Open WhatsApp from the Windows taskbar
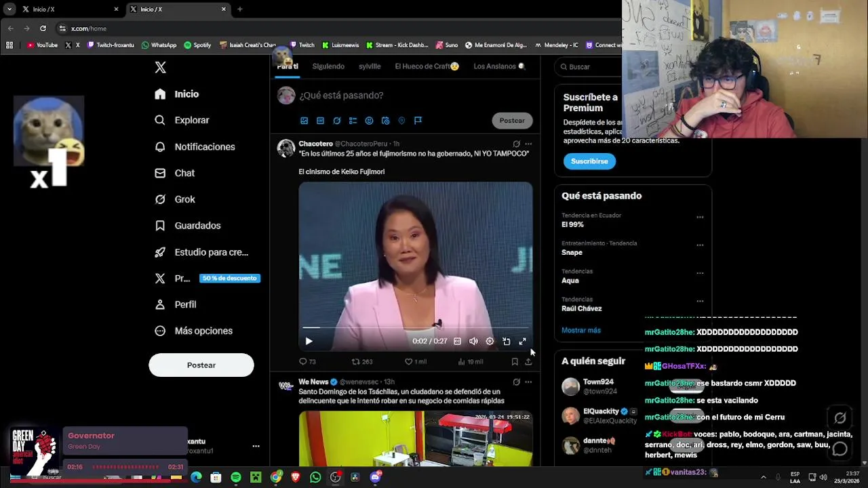 tap(315, 477)
